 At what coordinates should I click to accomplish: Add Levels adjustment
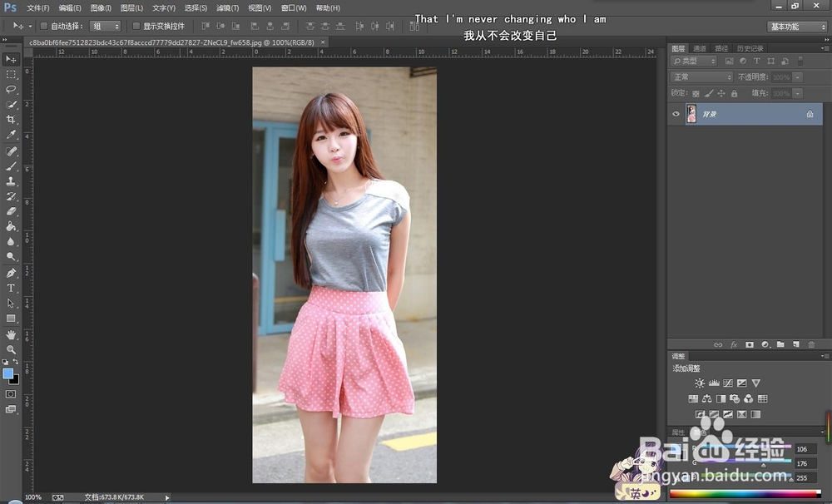pos(714,383)
